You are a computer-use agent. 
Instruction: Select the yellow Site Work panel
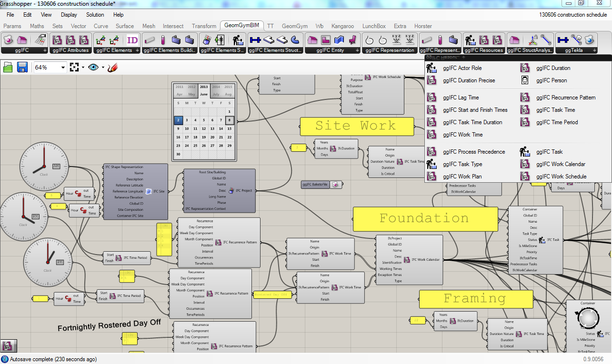tap(357, 126)
